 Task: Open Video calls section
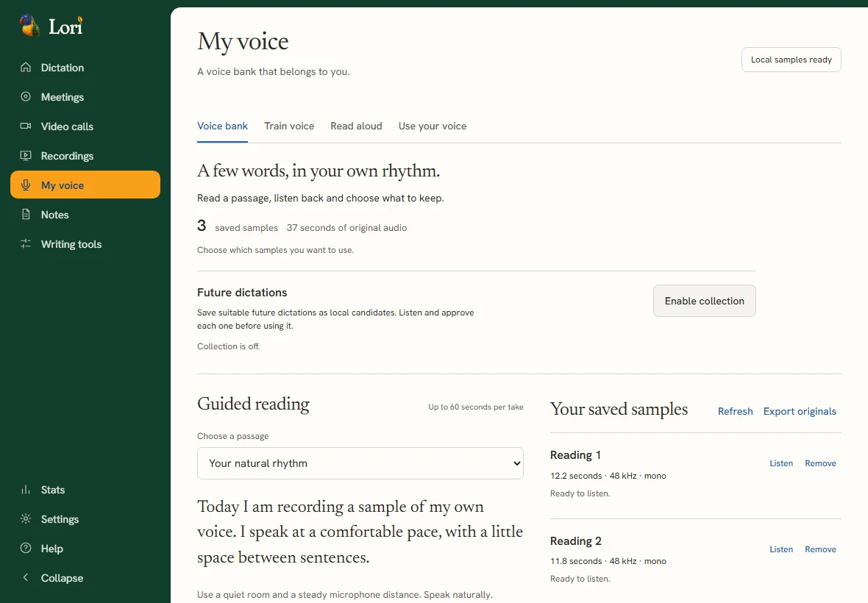pyautogui.click(x=85, y=126)
